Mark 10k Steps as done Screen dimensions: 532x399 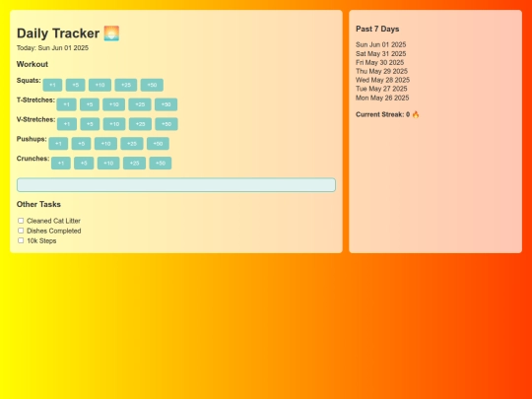[21, 240]
